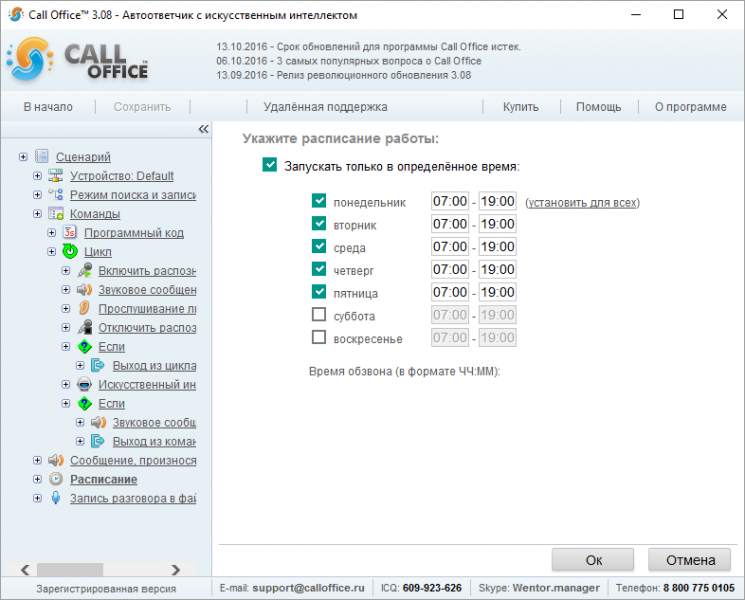Screen dimensions: 745x600
Task: Click the second Если question-mark icon
Action: coord(85,403)
